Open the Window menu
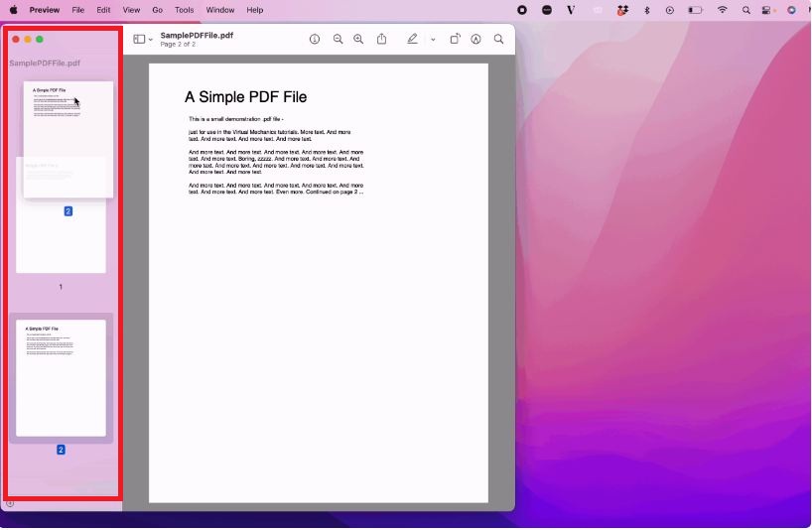The height and width of the screenshot is (530, 812). tap(220, 10)
